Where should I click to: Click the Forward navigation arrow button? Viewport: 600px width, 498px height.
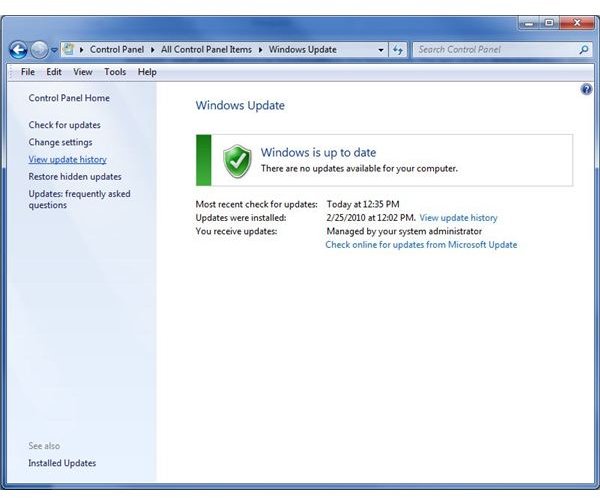coord(39,50)
